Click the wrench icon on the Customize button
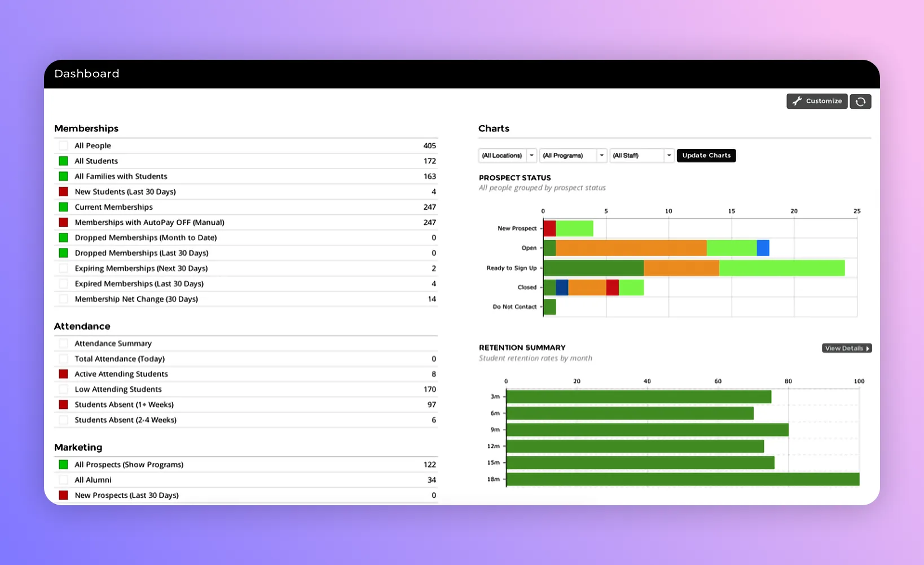 click(x=798, y=101)
